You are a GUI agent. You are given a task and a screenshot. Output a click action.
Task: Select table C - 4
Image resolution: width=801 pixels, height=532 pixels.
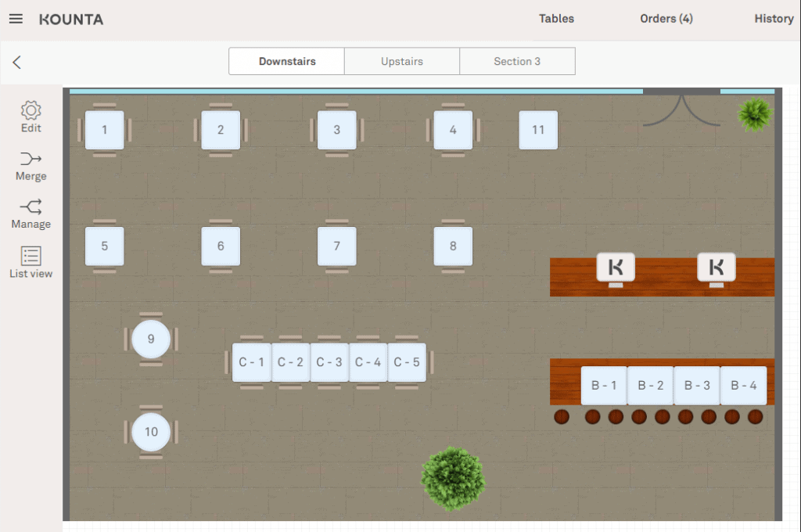tap(368, 362)
